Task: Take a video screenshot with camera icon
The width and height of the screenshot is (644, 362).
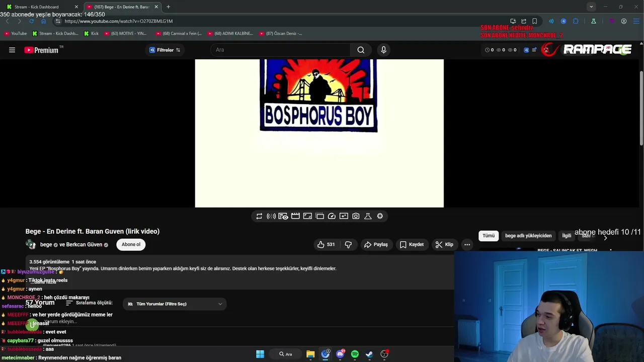Action: coord(356,216)
